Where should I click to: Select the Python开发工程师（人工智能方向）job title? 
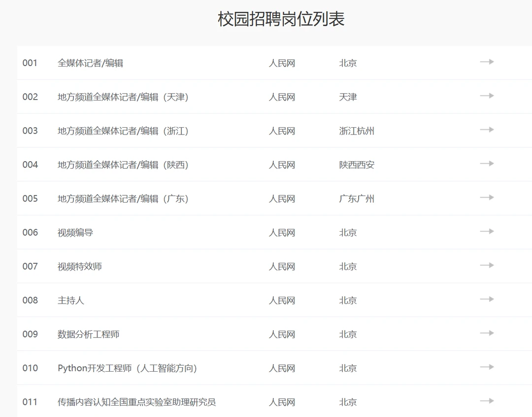pyautogui.click(x=127, y=368)
